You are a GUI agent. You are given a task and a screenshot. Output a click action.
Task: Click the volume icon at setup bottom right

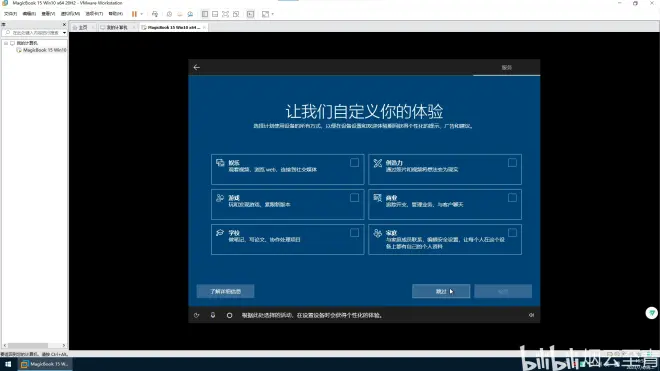click(531, 315)
